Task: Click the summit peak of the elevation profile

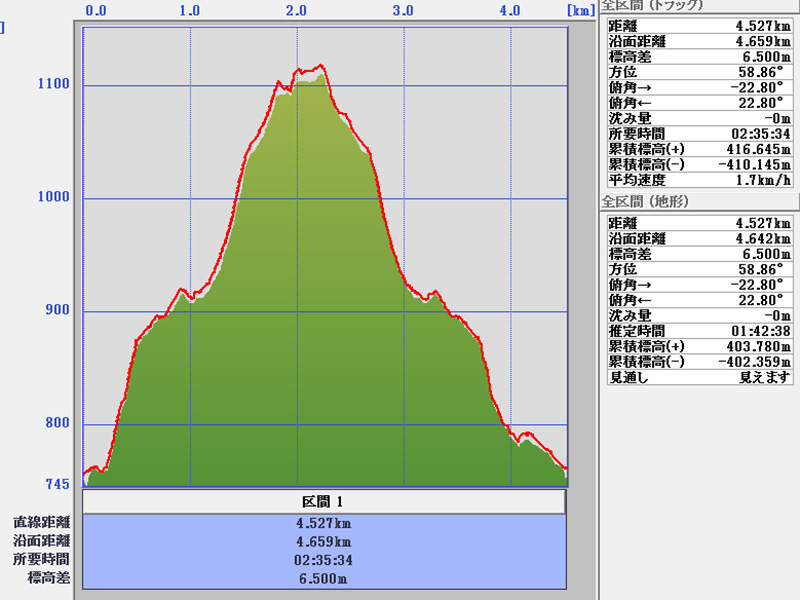Action: (x=320, y=66)
